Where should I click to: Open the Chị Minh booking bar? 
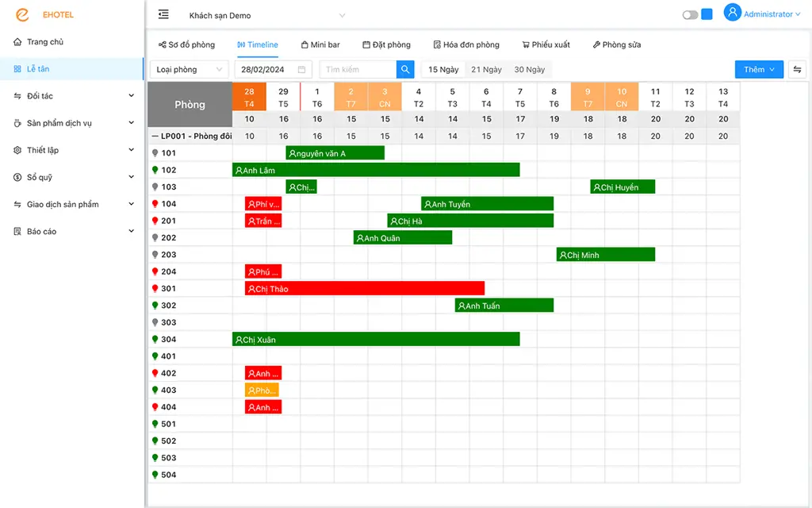point(606,255)
